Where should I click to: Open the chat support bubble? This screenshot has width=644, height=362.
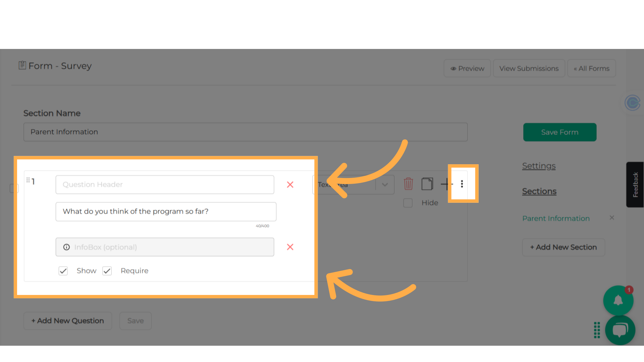click(620, 330)
